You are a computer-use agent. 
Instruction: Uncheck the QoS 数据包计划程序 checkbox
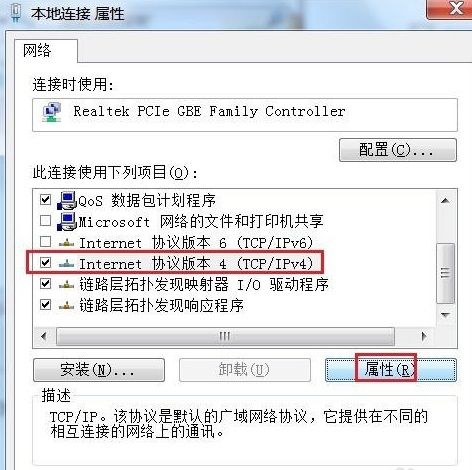45,200
